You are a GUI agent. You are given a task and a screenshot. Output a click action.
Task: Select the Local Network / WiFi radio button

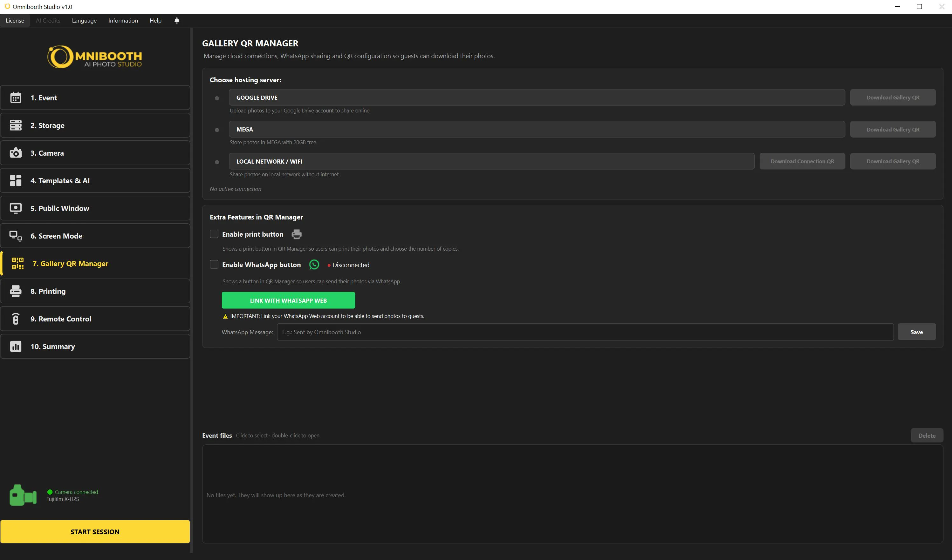click(x=217, y=162)
